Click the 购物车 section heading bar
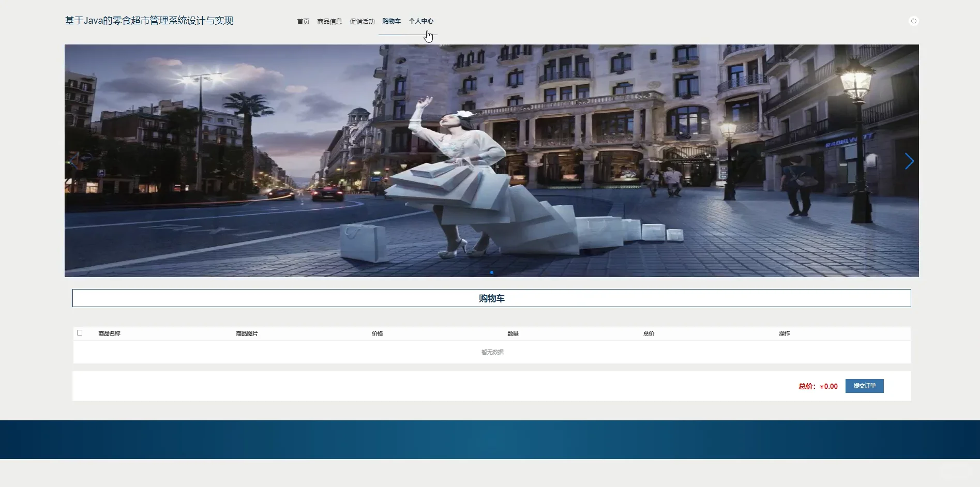The height and width of the screenshot is (487, 980). [x=492, y=298]
